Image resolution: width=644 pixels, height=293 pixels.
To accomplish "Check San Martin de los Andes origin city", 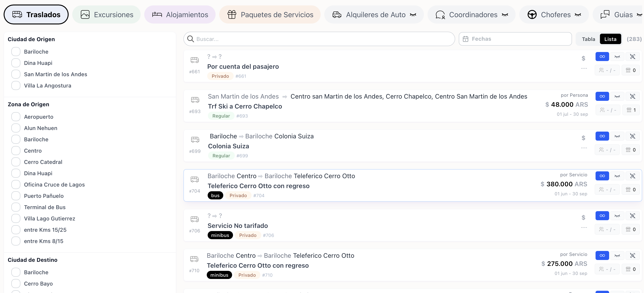I will point(16,74).
